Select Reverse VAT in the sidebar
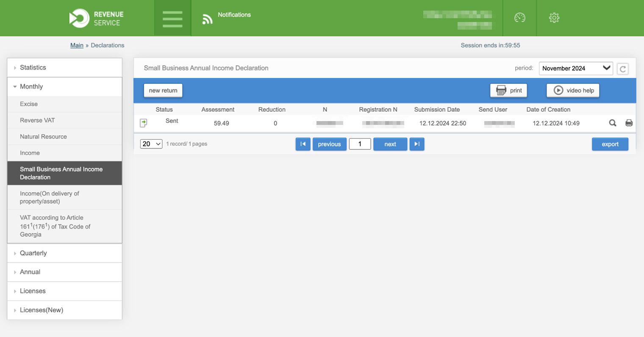Viewport: 644px width, 337px height. point(37,120)
